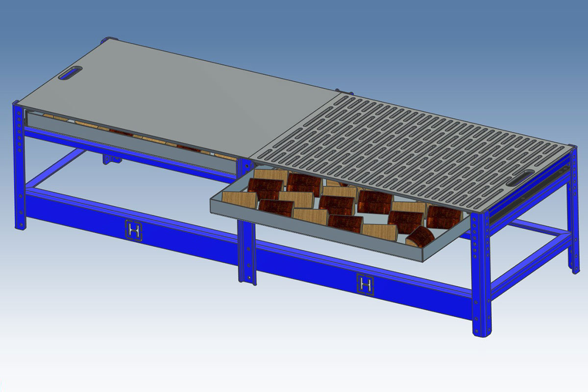Click the H logo on the right beam
588x392 pixels.
365,284
